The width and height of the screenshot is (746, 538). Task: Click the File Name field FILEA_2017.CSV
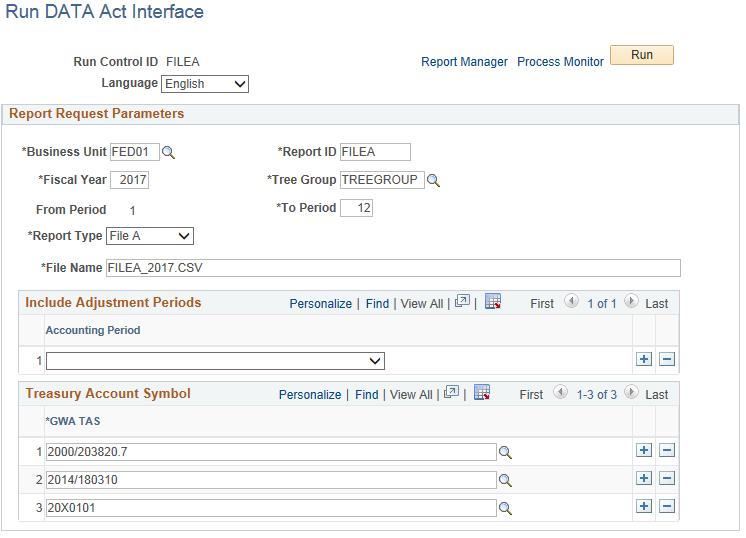tap(393, 268)
